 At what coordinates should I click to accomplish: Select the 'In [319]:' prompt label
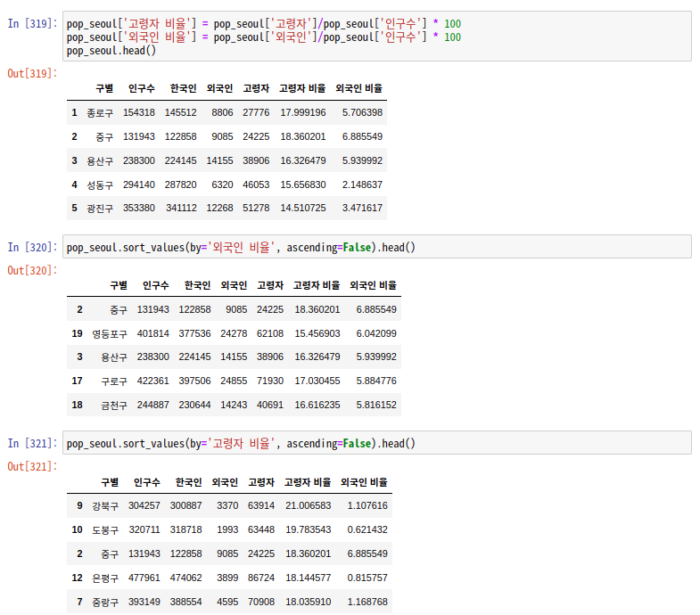[33, 23]
